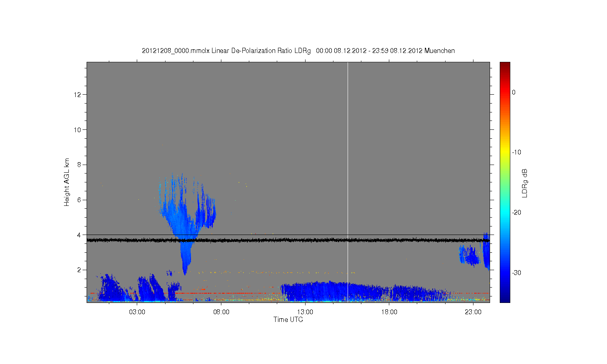Click the height tick label 8

pyautogui.click(x=79, y=165)
